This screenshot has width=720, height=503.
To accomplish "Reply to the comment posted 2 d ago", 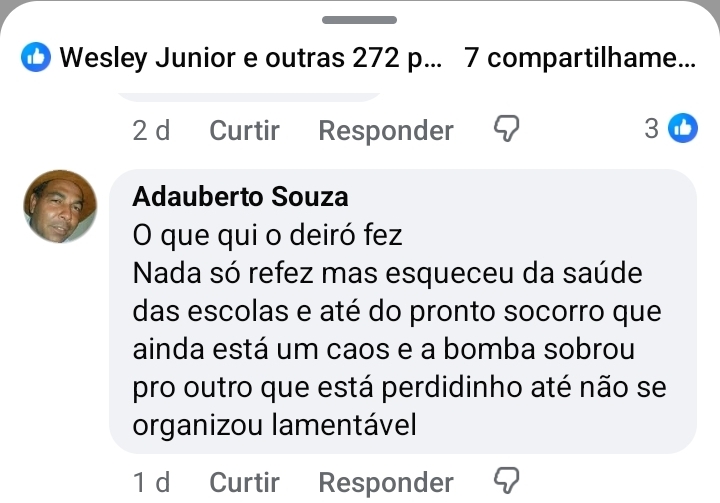I will pos(385,130).
